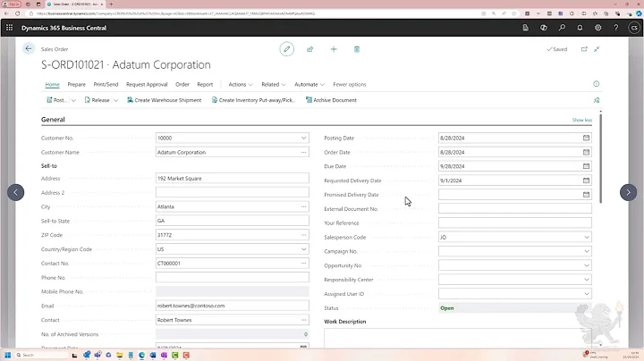The image size is (644, 361).
Task: Open the Contact lookup ellipsis for Robert Townes
Action: coord(303,320)
